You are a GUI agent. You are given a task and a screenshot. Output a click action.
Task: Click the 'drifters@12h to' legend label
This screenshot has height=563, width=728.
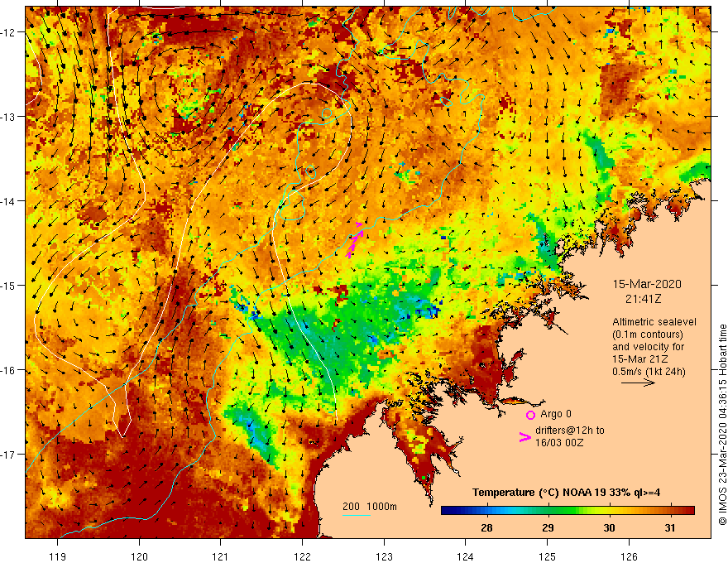[570, 431]
